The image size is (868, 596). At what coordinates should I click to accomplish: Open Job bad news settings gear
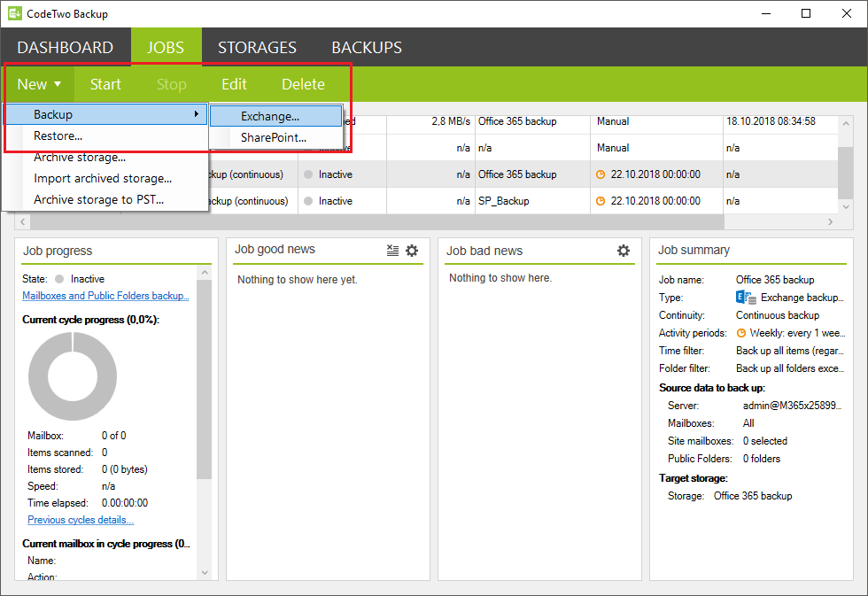point(624,251)
